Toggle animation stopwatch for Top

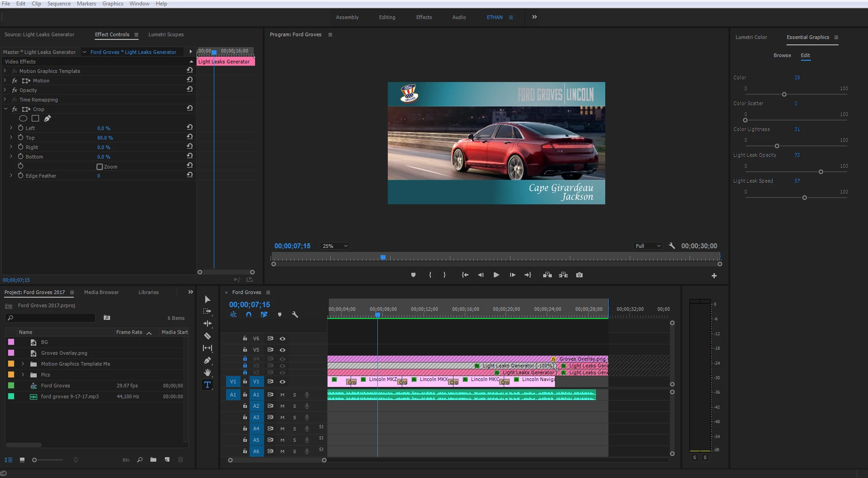(x=20, y=137)
